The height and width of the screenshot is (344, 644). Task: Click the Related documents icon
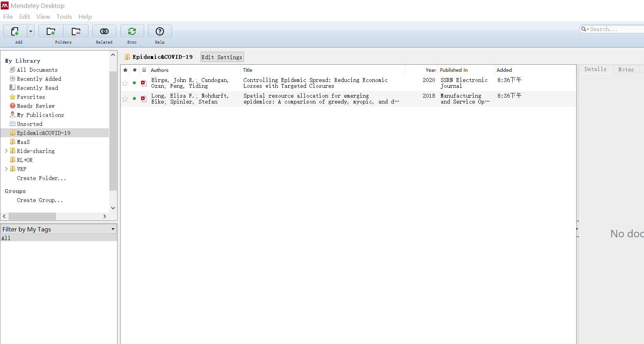coord(104,31)
